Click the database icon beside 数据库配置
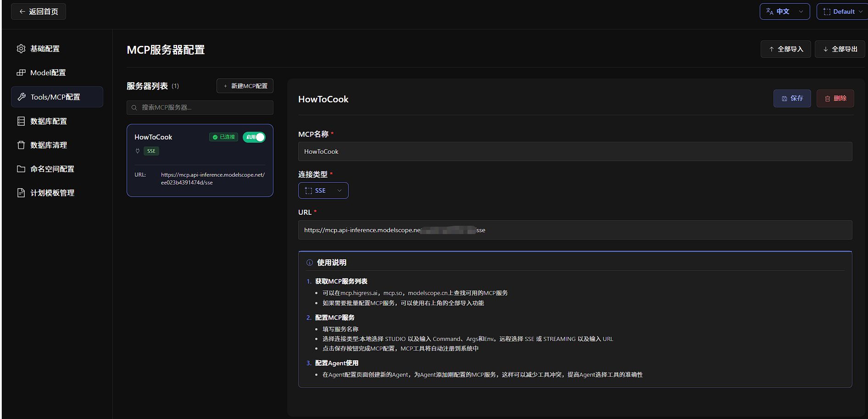Image resolution: width=868 pixels, height=419 pixels. (21, 121)
